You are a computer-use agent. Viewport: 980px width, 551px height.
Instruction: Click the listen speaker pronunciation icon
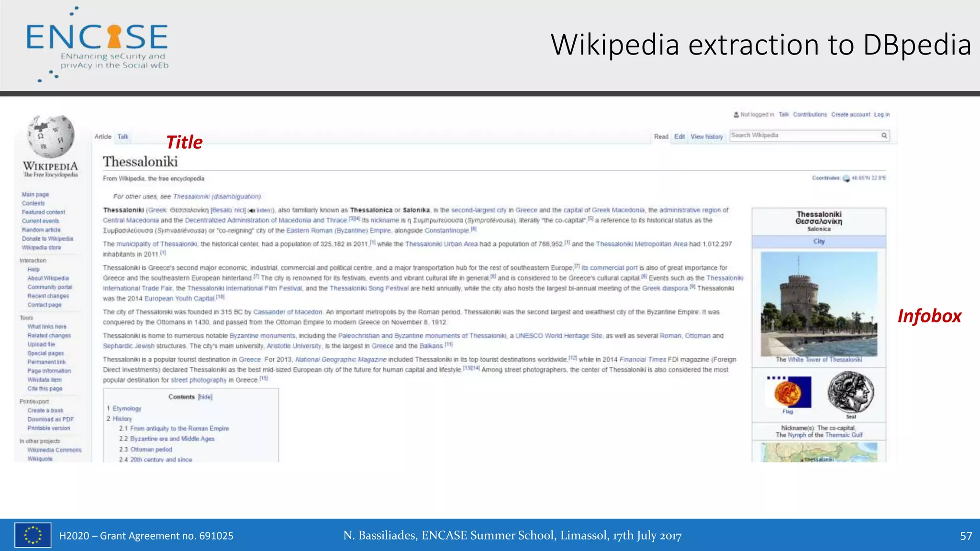coord(252,210)
